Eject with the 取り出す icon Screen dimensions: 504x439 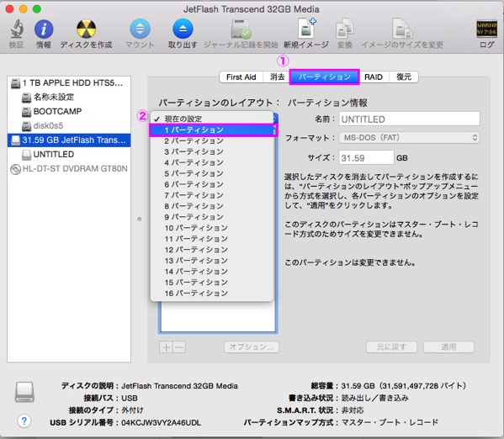point(183,29)
